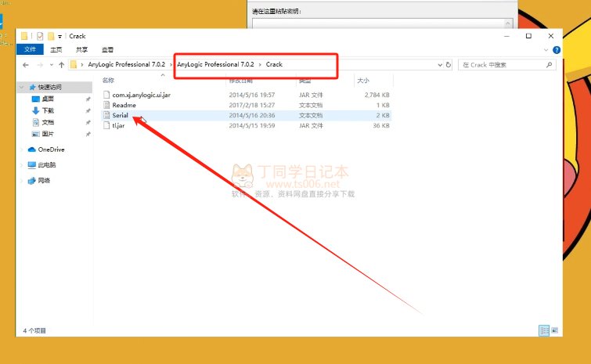This screenshot has width=591, height=364.
Task: Expand the ribbon with the chevron
Action: [x=546, y=50]
